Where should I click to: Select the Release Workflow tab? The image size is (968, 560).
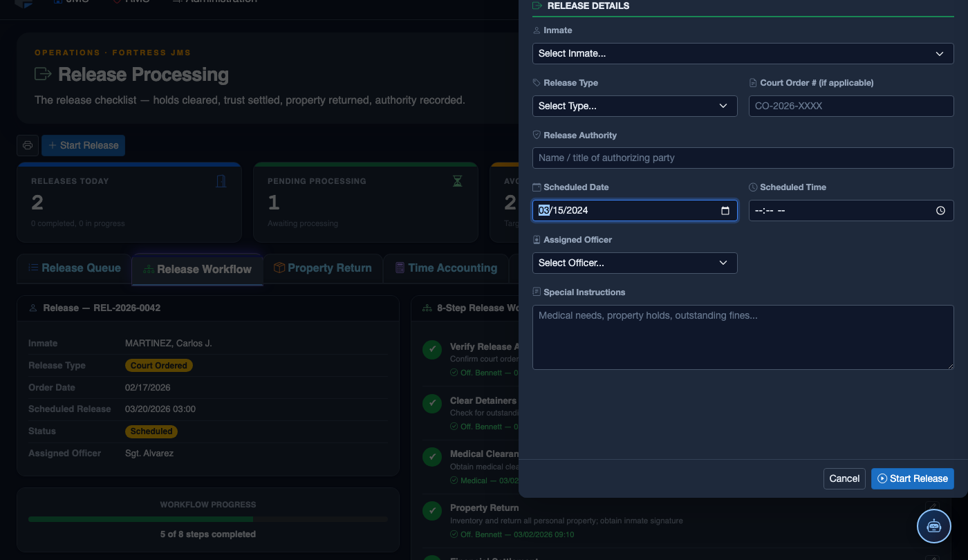click(x=198, y=269)
